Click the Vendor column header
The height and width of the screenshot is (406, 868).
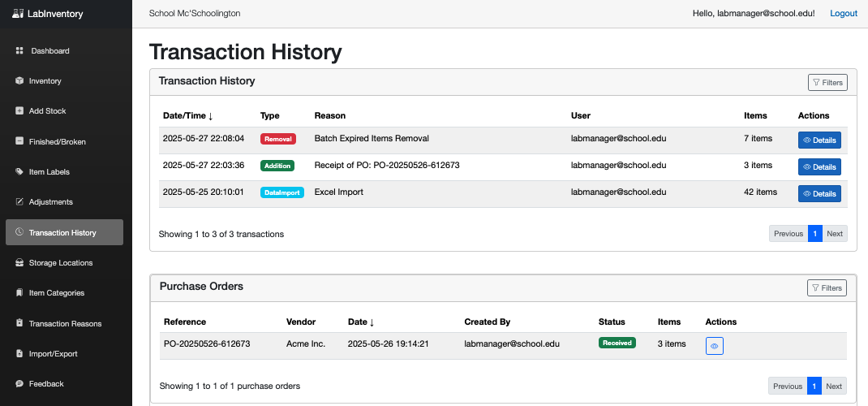click(x=301, y=322)
